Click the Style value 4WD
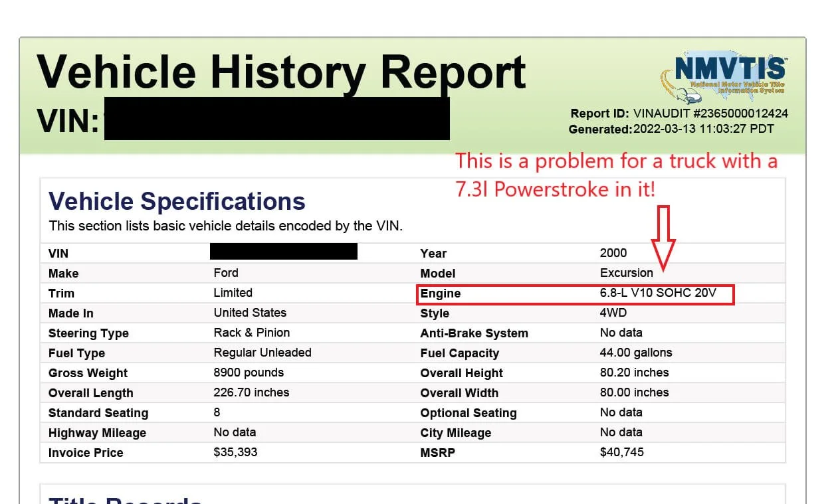 click(613, 313)
